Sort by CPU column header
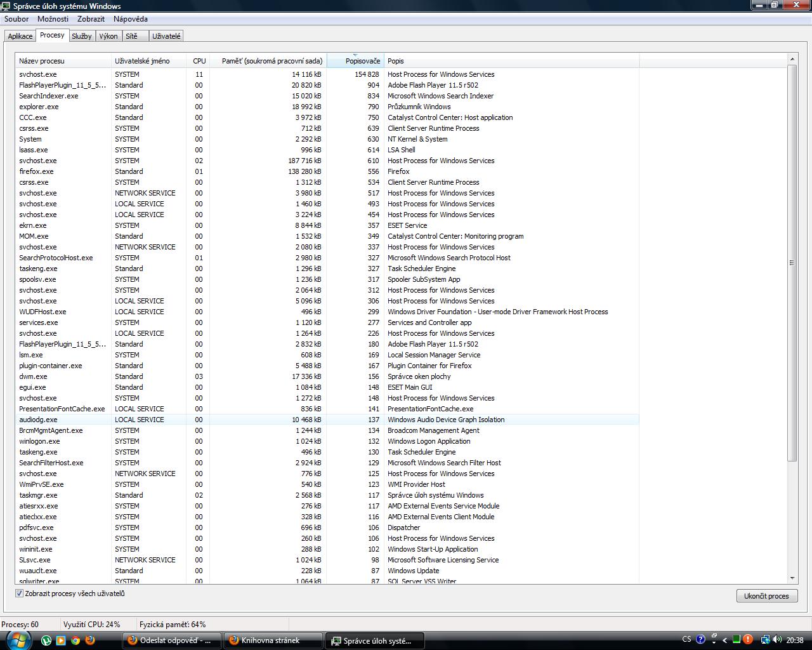Viewport: 812px width, 650px height. pos(199,61)
